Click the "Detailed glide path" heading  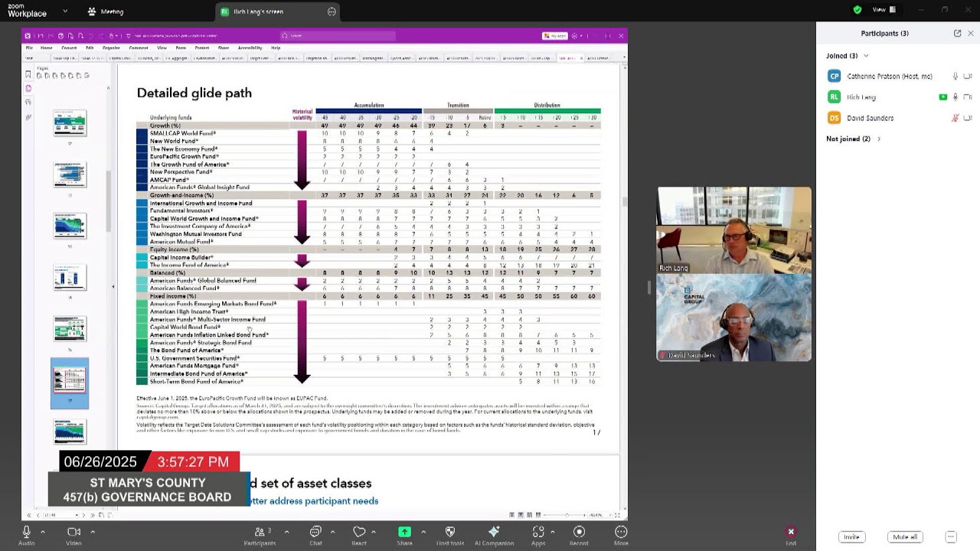(x=194, y=93)
